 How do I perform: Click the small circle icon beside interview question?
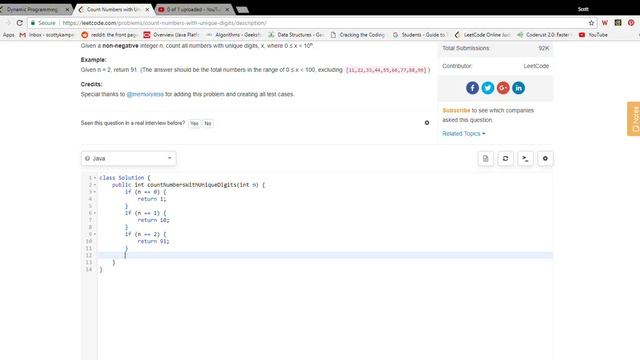point(427,123)
